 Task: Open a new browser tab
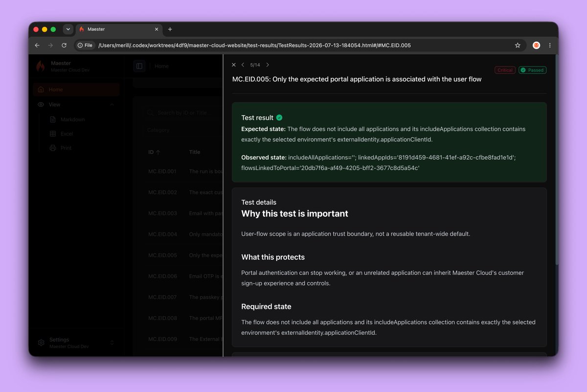click(x=170, y=29)
